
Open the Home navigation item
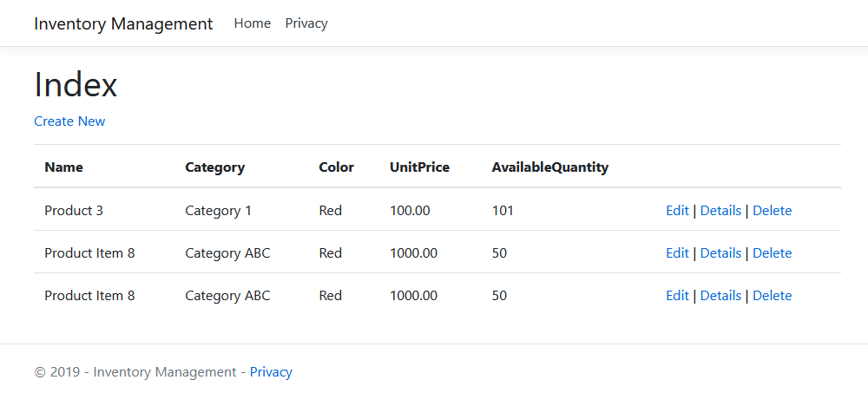click(253, 23)
